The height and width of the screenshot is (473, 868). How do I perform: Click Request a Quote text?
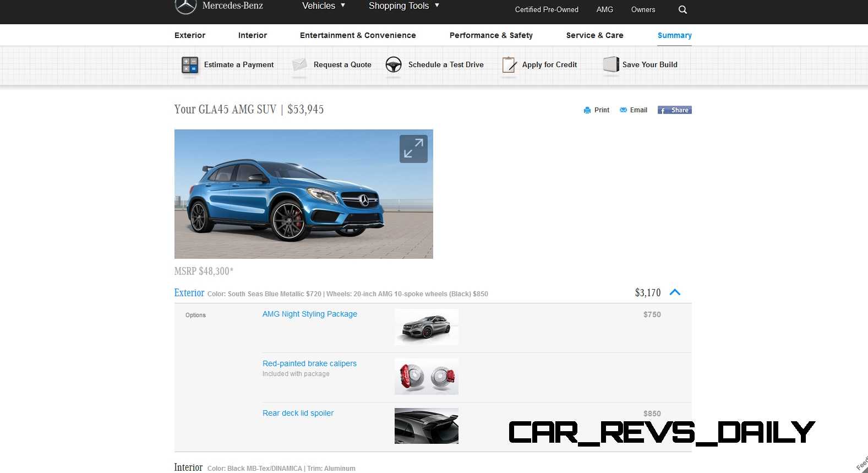coord(342,64)
